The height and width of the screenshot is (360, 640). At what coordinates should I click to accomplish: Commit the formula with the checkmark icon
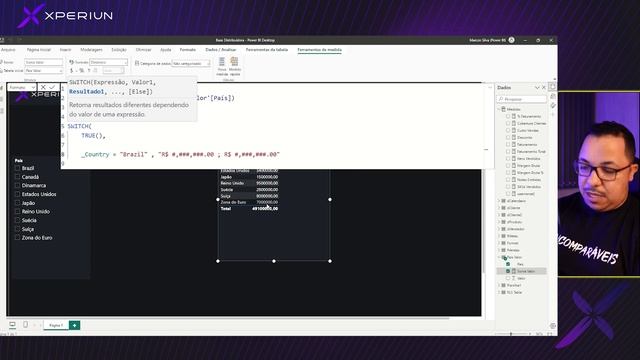(x=52, y=87)
